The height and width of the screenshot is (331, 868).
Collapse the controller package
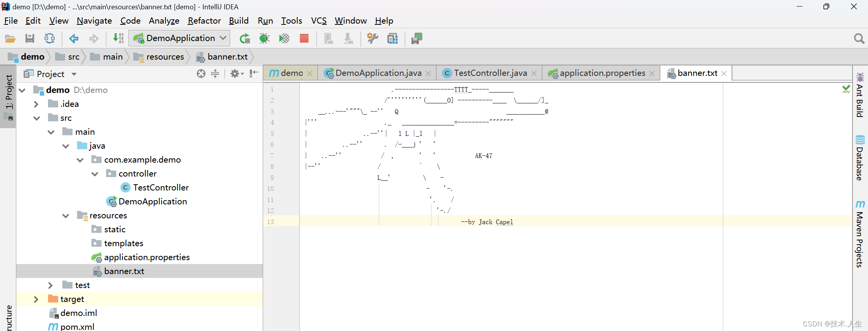click(95, 174)
